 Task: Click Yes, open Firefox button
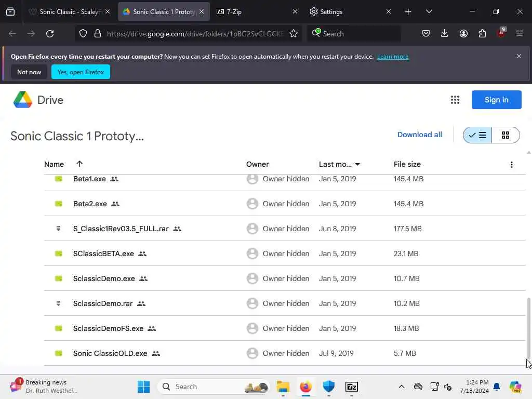[x=81, y=72]
